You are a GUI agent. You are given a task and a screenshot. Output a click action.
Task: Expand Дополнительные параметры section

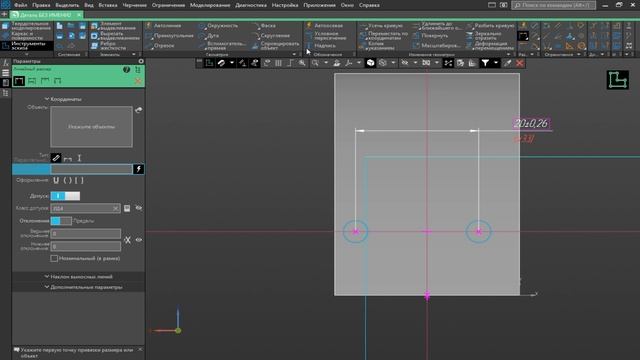click(x=83, y=287)
